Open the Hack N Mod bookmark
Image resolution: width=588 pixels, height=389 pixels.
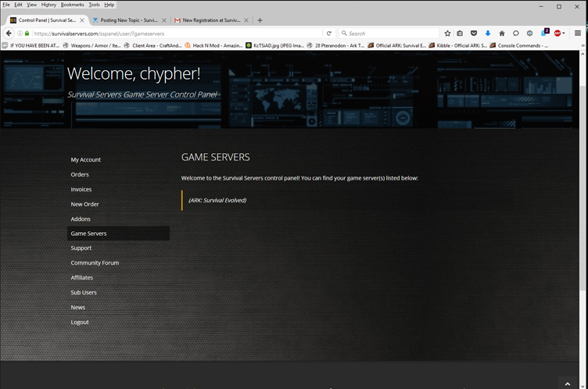click(213, 45)
